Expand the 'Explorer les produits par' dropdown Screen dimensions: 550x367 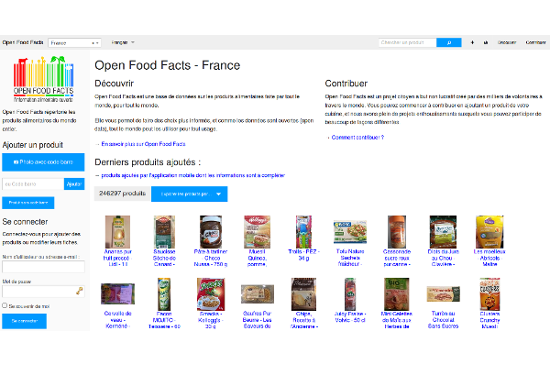pos(189,194)
